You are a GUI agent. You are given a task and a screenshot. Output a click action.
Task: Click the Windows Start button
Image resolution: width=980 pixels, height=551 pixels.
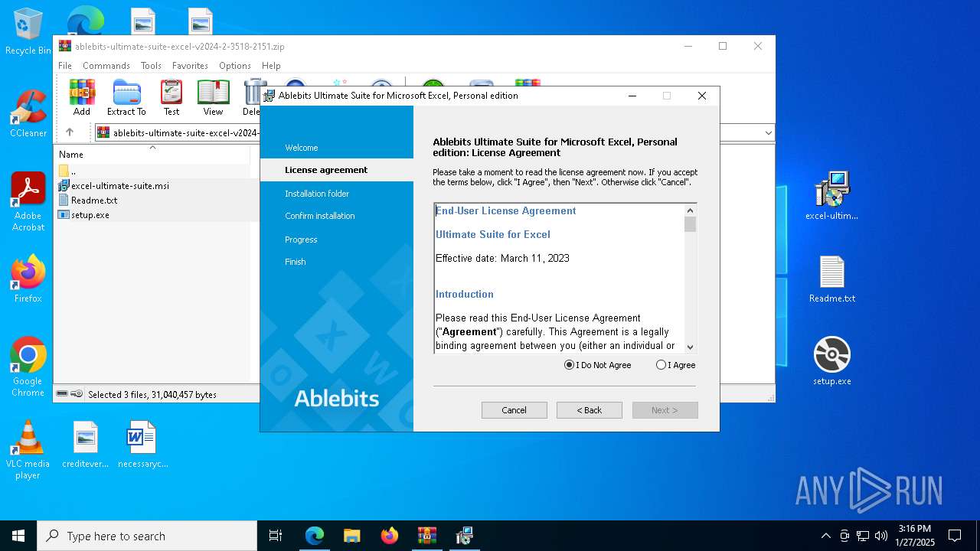[x=18, y=536]
